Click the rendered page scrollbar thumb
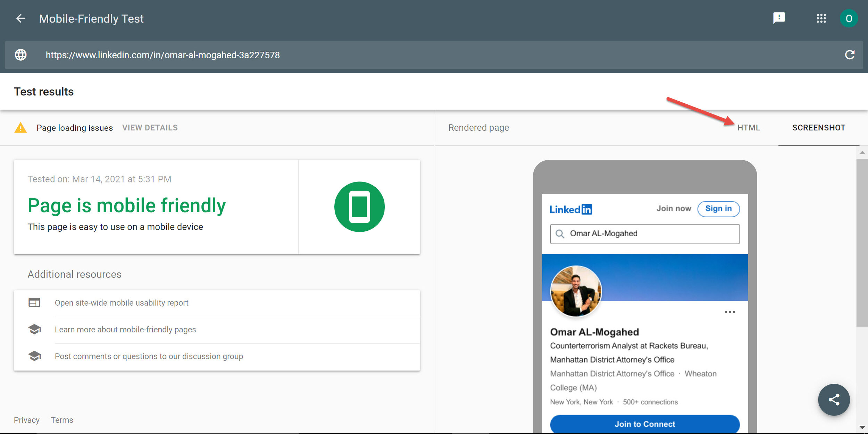The height and width of the screenshot is (434, 868). (x=862, y=243)
